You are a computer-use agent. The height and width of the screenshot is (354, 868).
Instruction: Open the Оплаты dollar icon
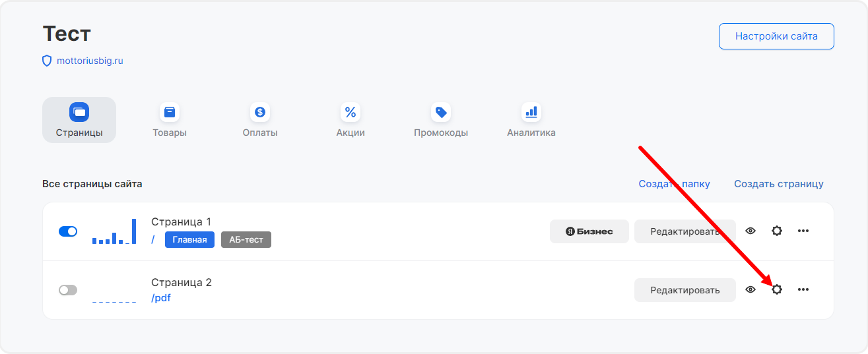click(260, 112)
